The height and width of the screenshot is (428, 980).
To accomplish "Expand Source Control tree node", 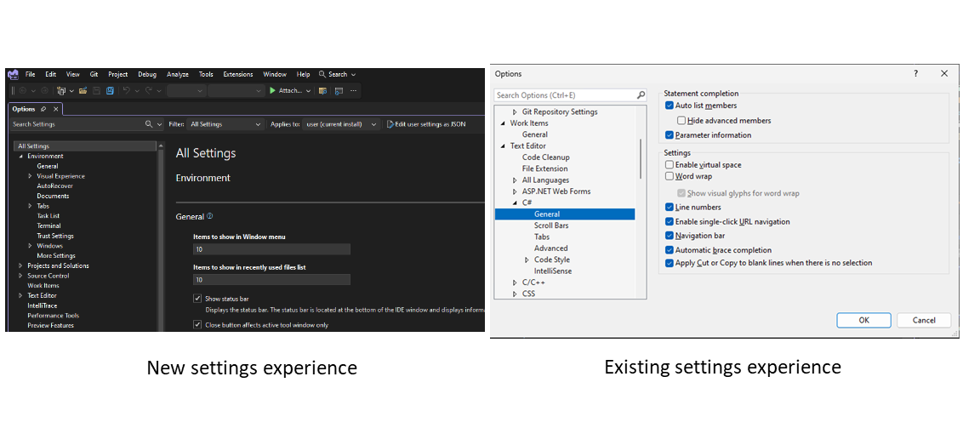I will click(x=21, y=276).
